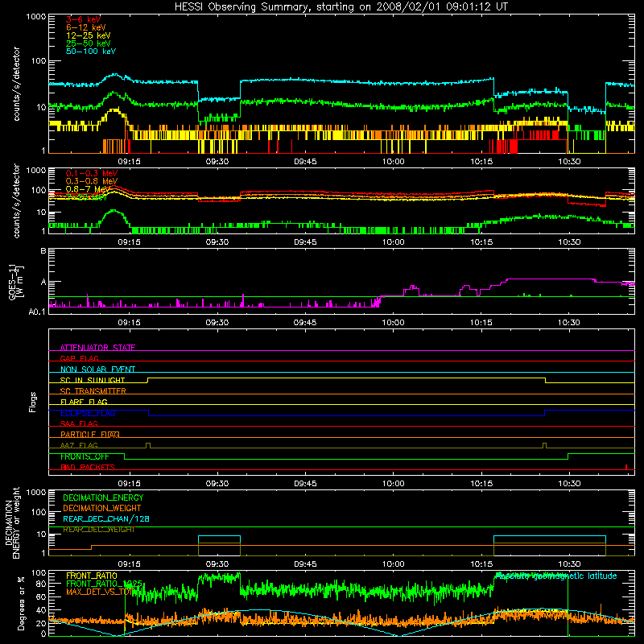644x644 pixels.
Task: Click the 10:15 tick under the decimation plot
Action: [x=481, y=564]
